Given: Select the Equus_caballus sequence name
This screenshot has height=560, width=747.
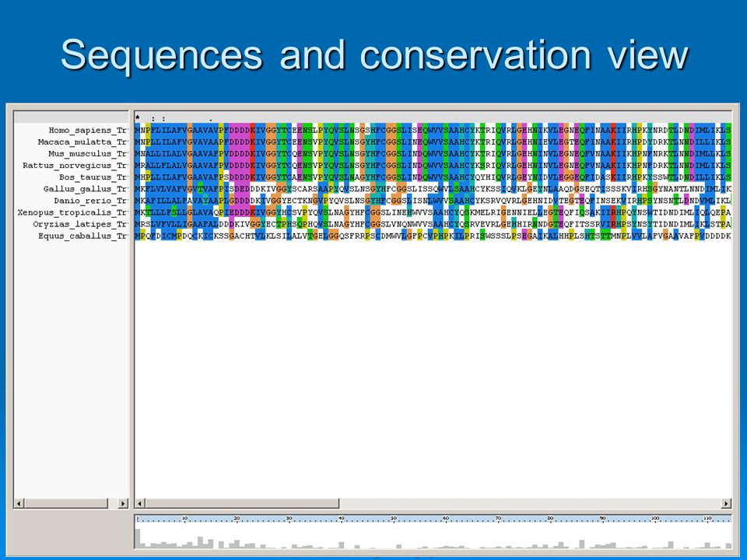Looking at the screenshot, I should (82, 236).
